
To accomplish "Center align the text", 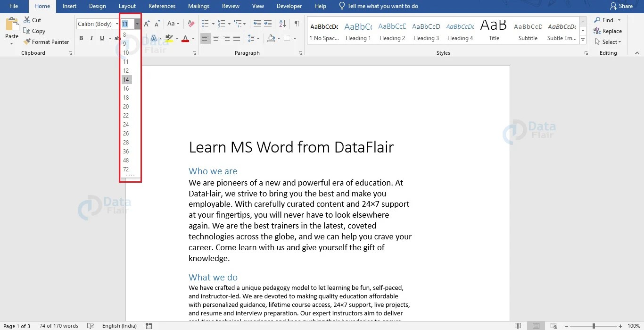I will pos(216,38).
